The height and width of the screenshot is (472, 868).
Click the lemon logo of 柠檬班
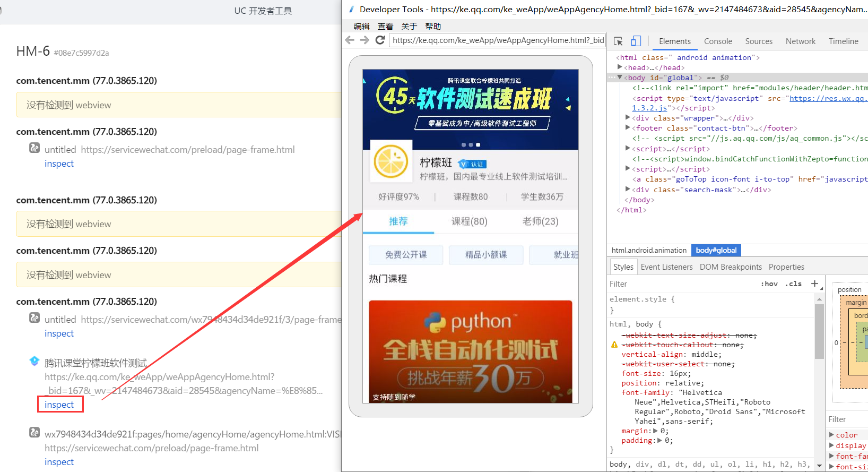pos(391,161)
